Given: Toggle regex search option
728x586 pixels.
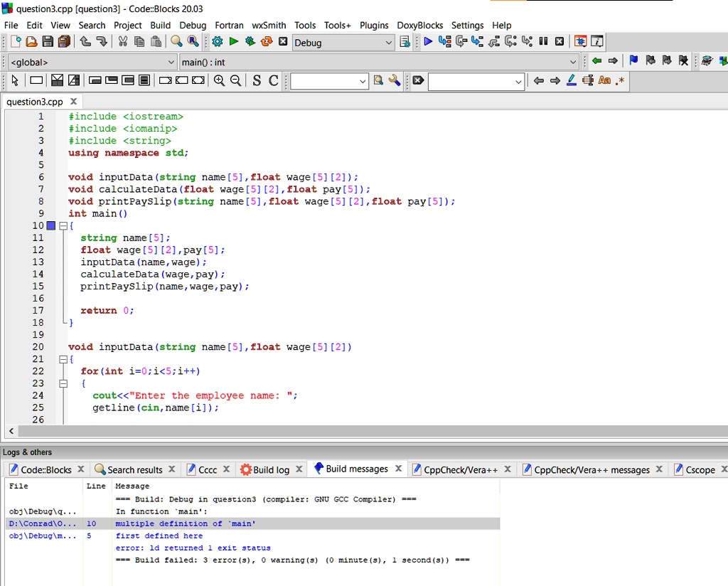Looking at the screenshot, I should (620, 81).
